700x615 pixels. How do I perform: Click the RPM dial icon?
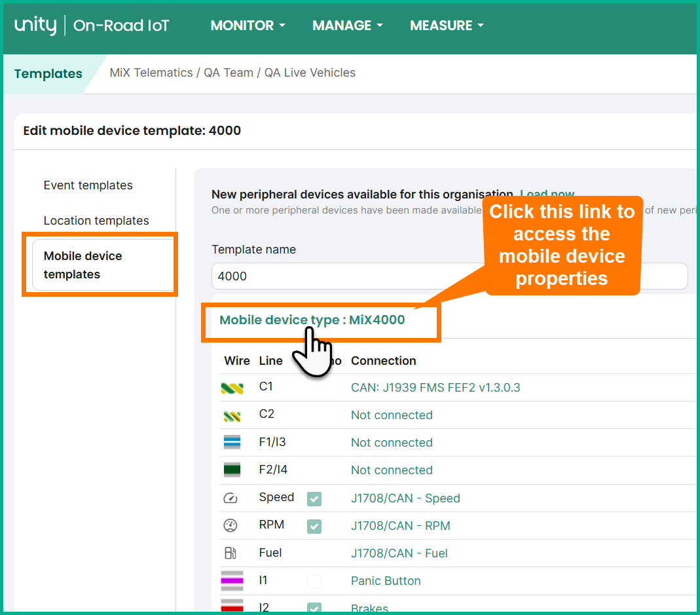click(230, 525)
